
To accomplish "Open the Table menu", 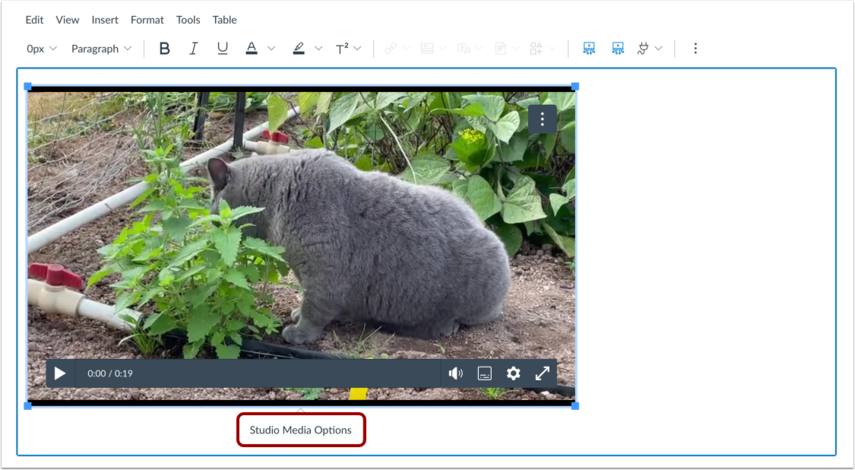I will click(224, 20).
